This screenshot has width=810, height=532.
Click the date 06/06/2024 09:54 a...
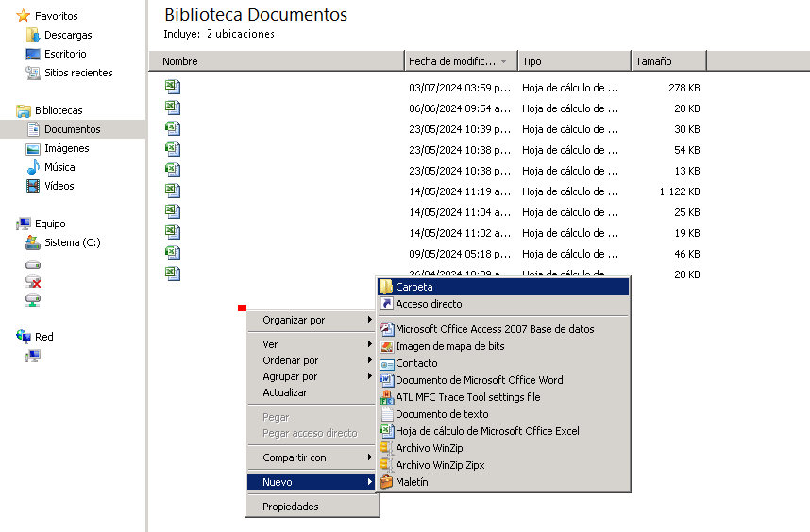coord(460,108)
